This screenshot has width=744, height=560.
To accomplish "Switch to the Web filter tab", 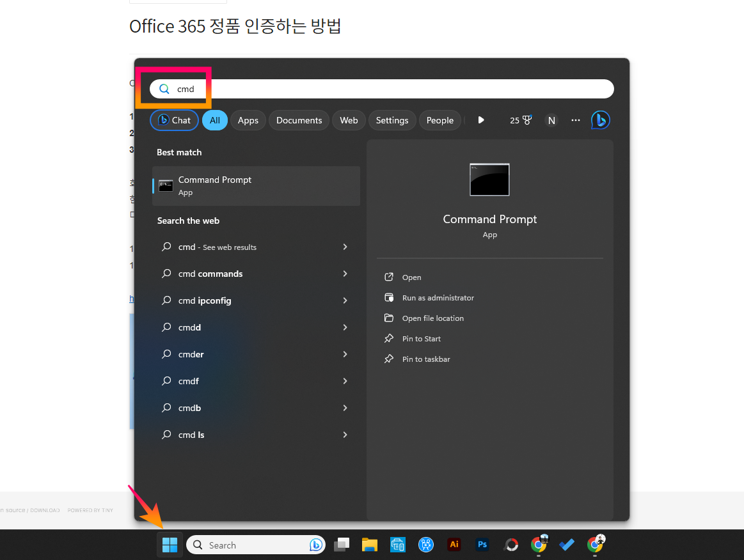I will point(349,120).
